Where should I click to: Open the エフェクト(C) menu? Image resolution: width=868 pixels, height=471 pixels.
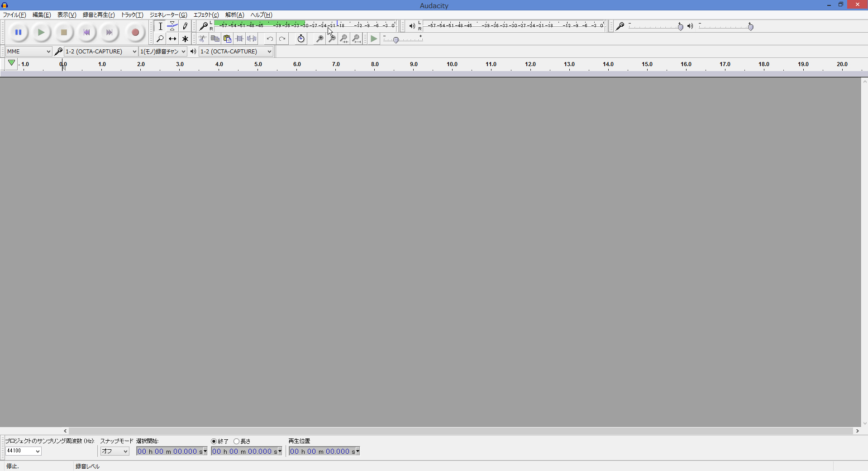tap(206, 15)
